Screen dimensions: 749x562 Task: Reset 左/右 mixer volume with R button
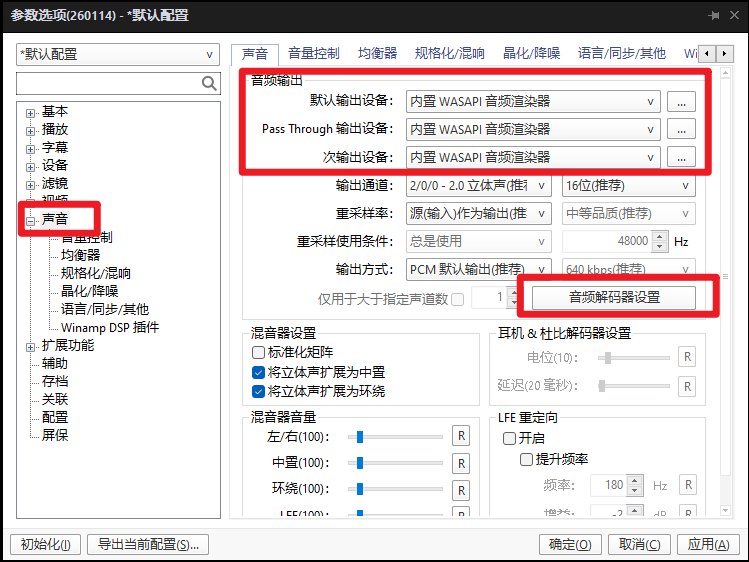461,436
